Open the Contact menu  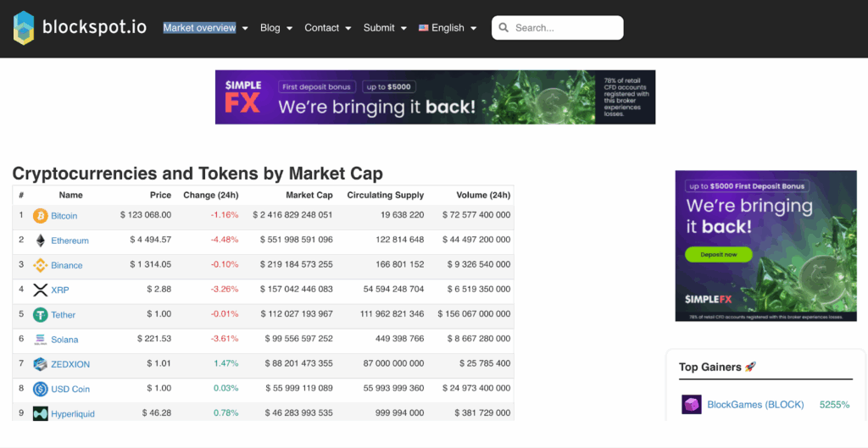(327, 28)
